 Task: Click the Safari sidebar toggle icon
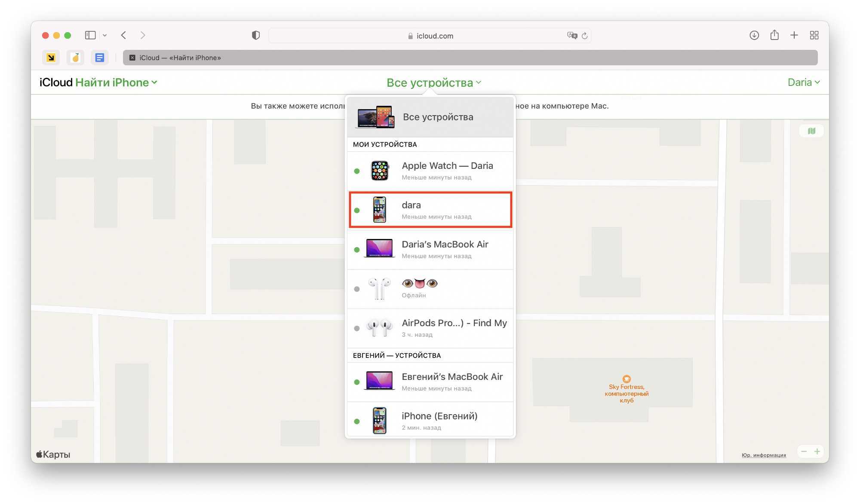click(90, 35)
